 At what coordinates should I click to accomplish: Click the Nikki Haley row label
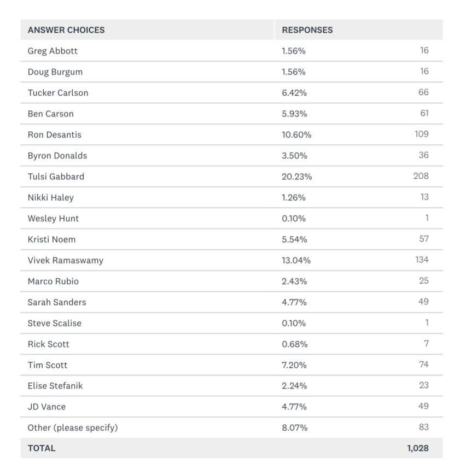click(50, 197)
